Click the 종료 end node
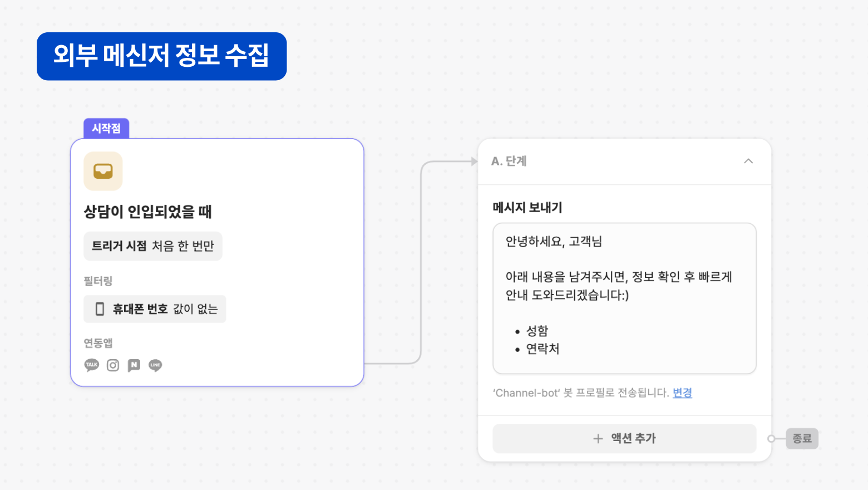Image resolution: width=868 pixels, height=490 pixels. tap(802, 439)
